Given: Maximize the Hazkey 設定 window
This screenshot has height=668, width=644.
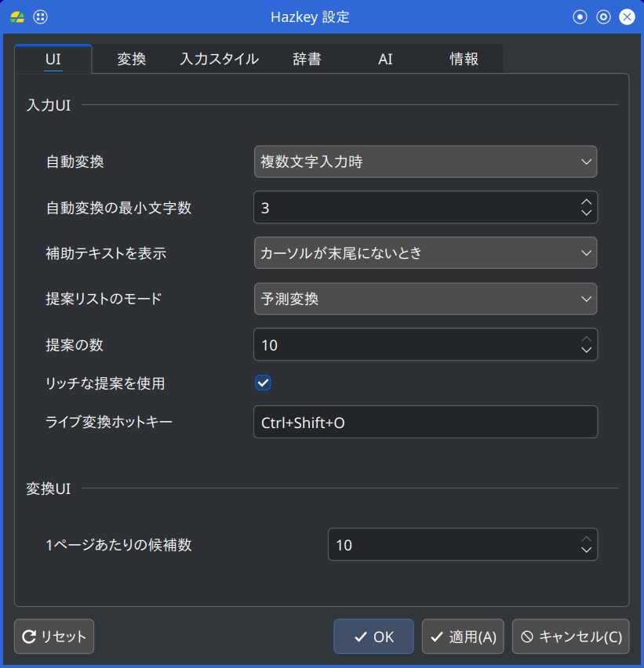Looking at the screenshot, I should [x=603, y=17].
